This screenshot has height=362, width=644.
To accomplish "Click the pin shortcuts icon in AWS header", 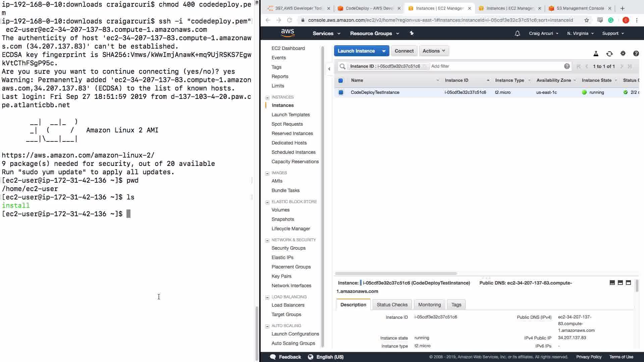I will (x=412, y=33).
